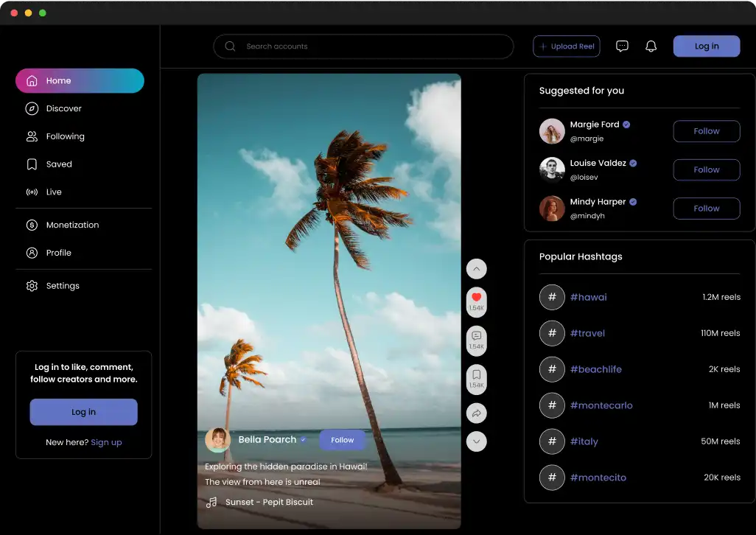
Task: Click Margie Ford's profile picture
Action: 552,131
